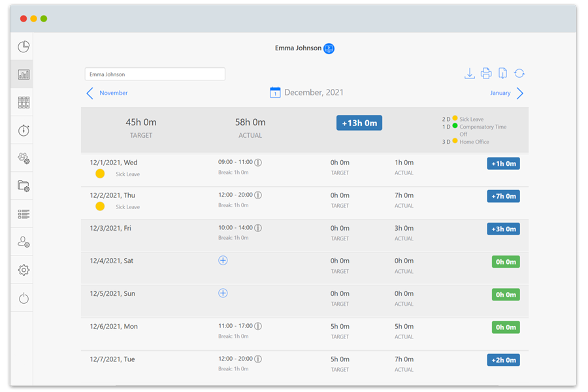Open the calendar picker for December, 2021

pos(275,93)
